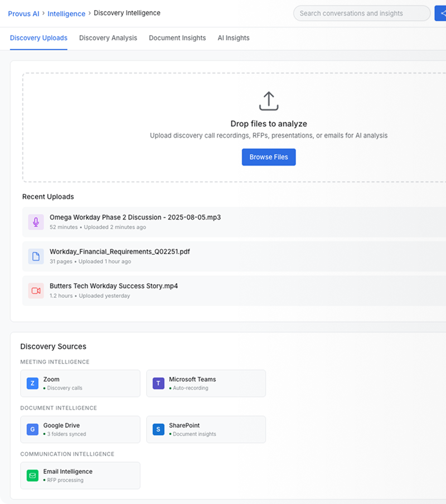446x504 pixels.
Task: Navigate to Provus AI breadcrumb link
Action: click(23, 13)
